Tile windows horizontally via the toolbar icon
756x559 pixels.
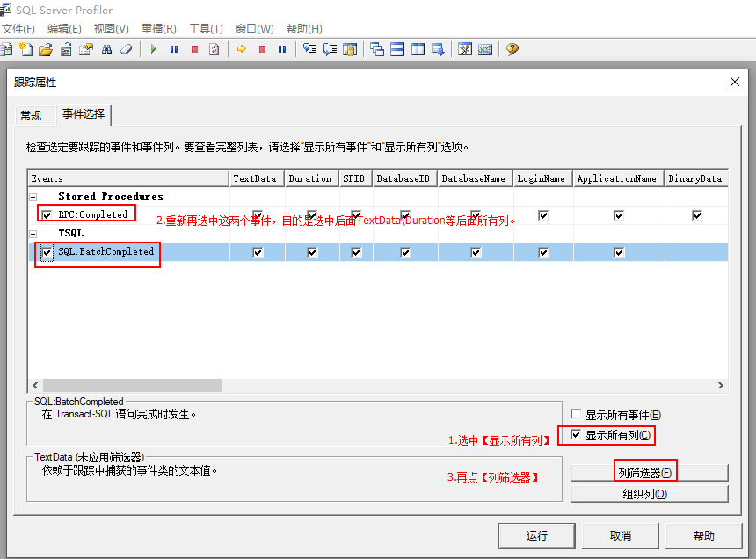(397, 49)
